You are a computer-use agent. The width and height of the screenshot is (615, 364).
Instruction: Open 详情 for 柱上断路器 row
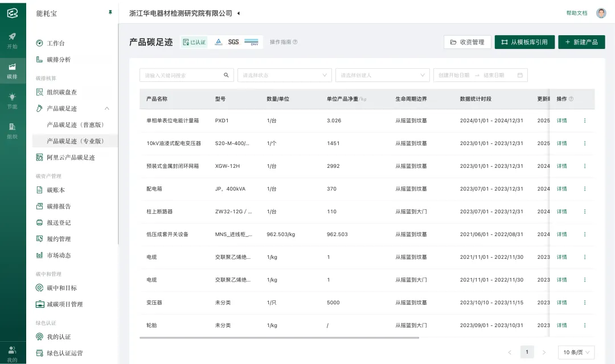pos(561,212)
